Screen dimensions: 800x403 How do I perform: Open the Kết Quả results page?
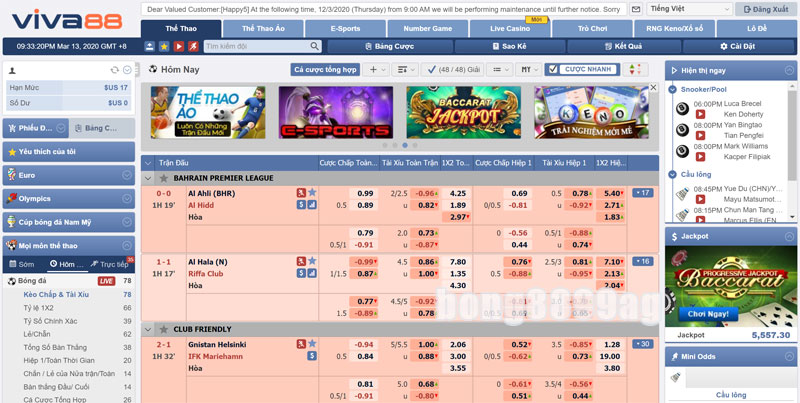click(x=623, y=46)
